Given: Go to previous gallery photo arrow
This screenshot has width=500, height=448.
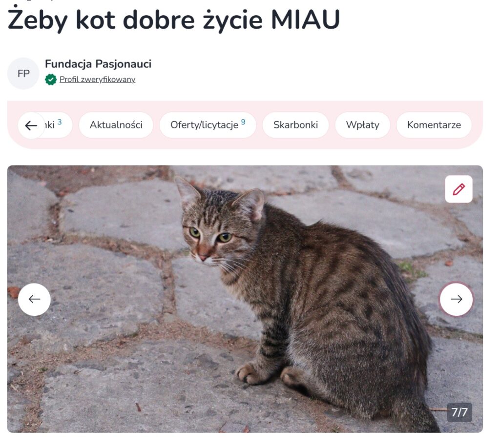Looking at the screenshot, I should click(x=35, y=299).
